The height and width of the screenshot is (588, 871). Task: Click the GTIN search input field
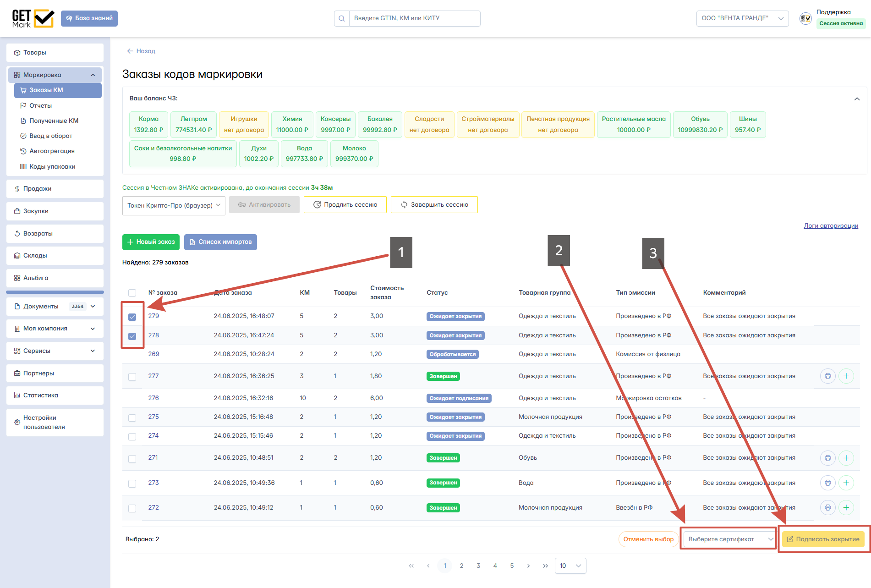(x=414, y=18)
